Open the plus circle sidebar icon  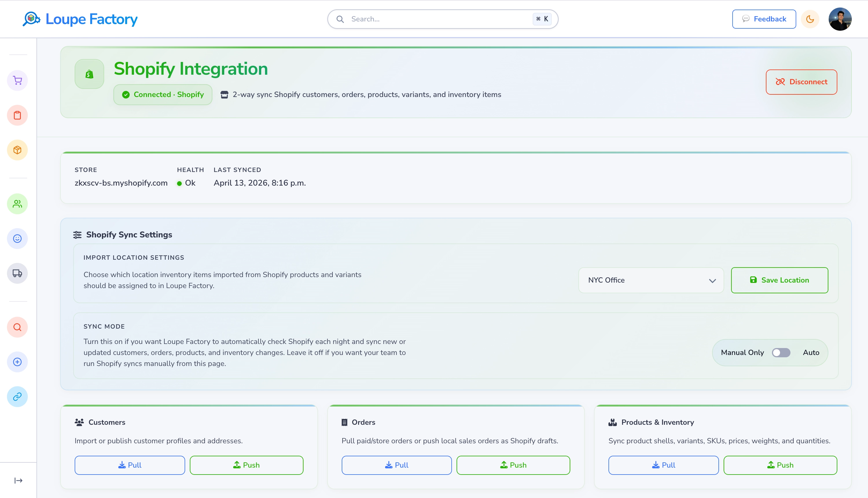[17, 362]
